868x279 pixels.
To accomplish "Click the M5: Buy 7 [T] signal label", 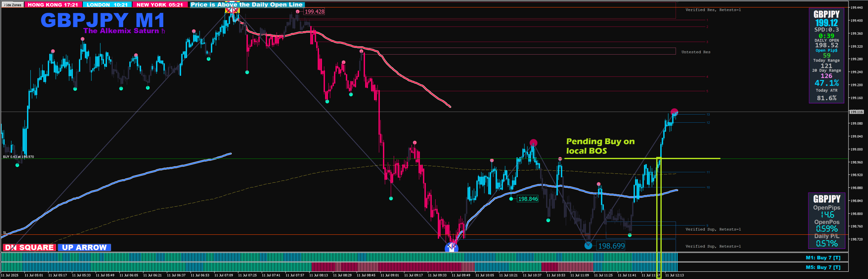I will 823,267.
